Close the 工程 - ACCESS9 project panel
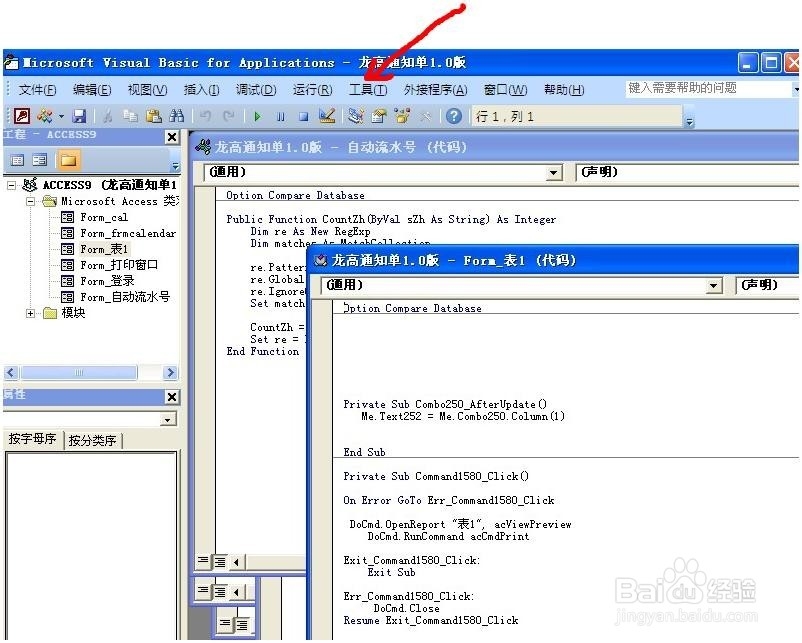Screen dimensions: 802x643 pyautogui.click(x=172, y=137)
